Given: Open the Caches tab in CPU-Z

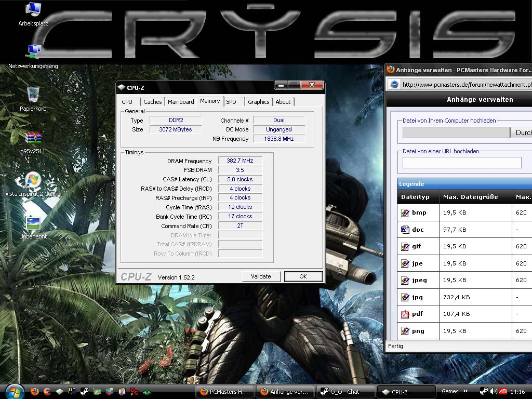Looking at the screenshot, I should (153, 102).
